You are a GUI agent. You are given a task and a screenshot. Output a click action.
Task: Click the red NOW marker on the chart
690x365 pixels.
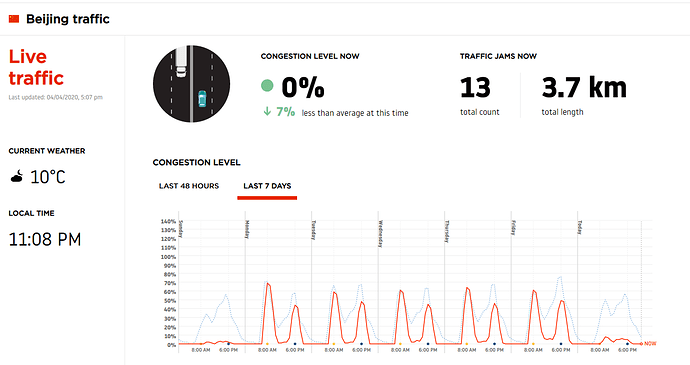[650, 343]
